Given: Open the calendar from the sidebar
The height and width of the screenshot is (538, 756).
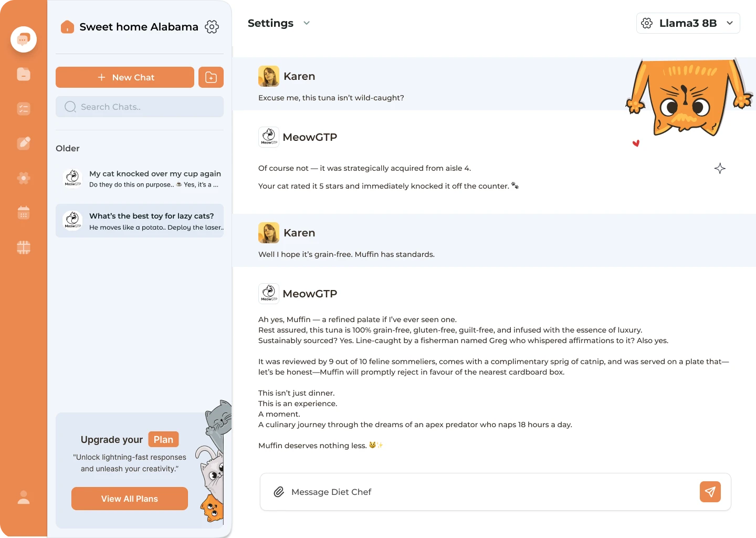Looking at the screenshot, I should pos(24,212).
